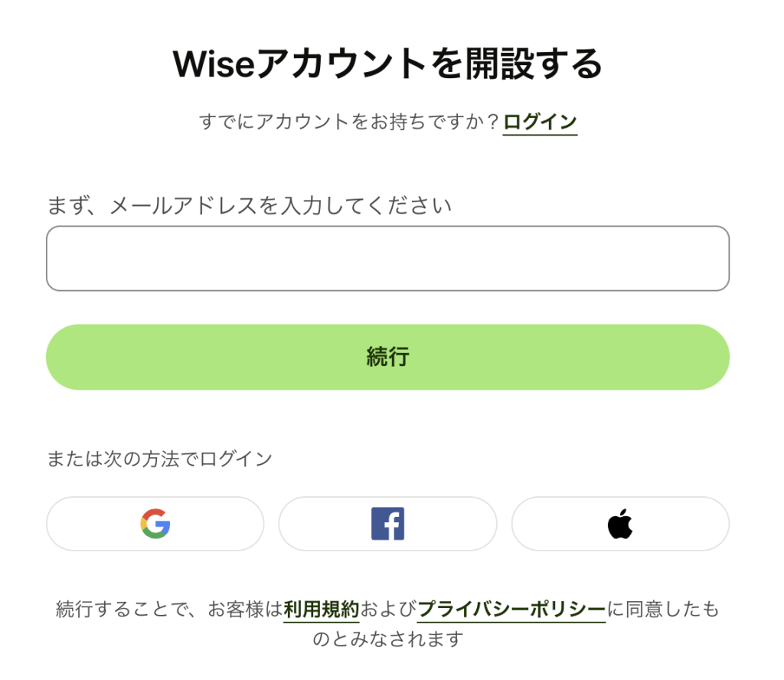Click the Wiseアカウントを開設する heading
The image size is (784, 680).
click(387, 64)
